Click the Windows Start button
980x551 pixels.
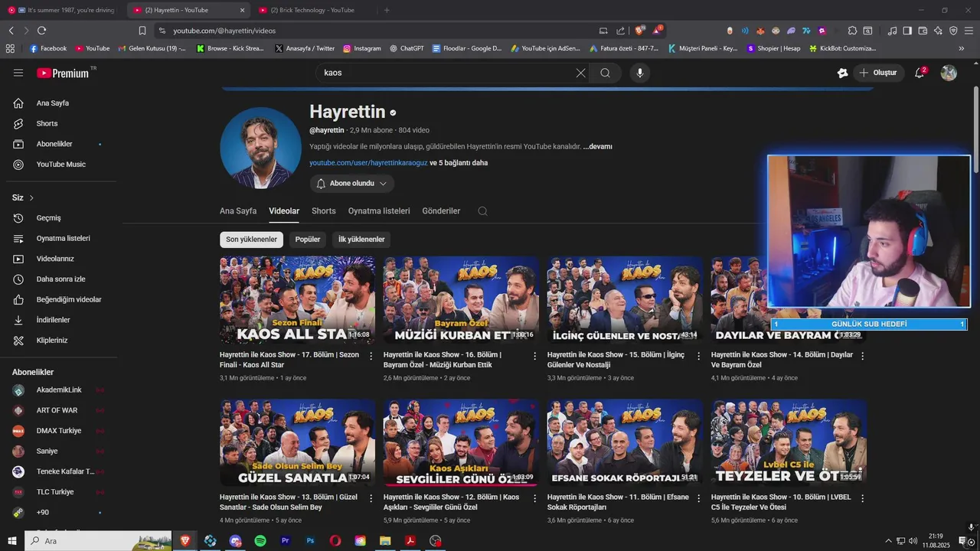(11, 541)
